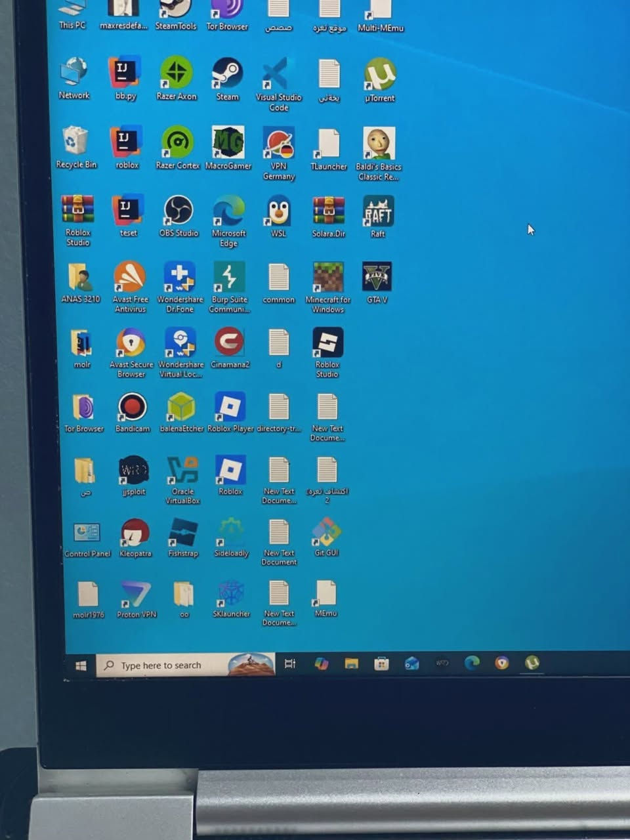The width and height of the screenshot is (630, 840).
Task: Select the text file named d
Action: pos(278,343)
